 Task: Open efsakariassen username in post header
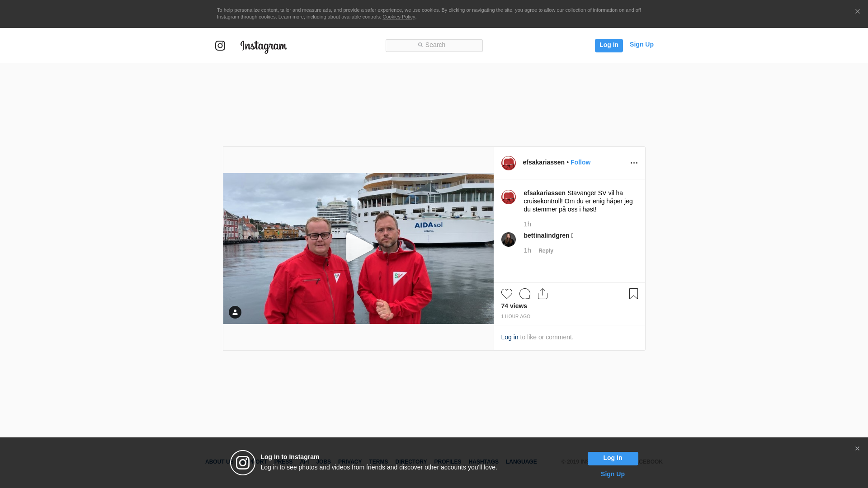pyautogui.click(x=543, y=162)
